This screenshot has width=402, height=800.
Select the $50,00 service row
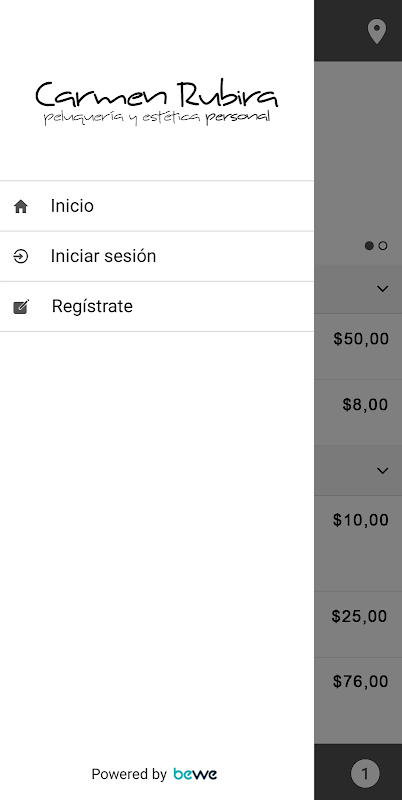pos(358,346)
